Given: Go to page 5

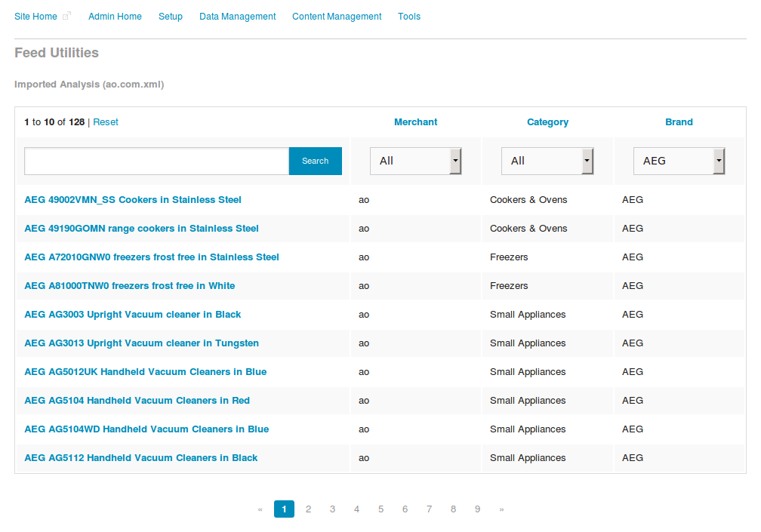Looking at the screenshot, I should point(381,509).
